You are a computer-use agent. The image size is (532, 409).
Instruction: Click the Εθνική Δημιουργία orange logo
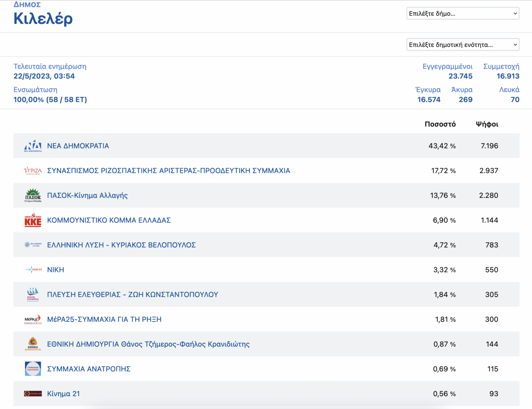pos(33,344)
